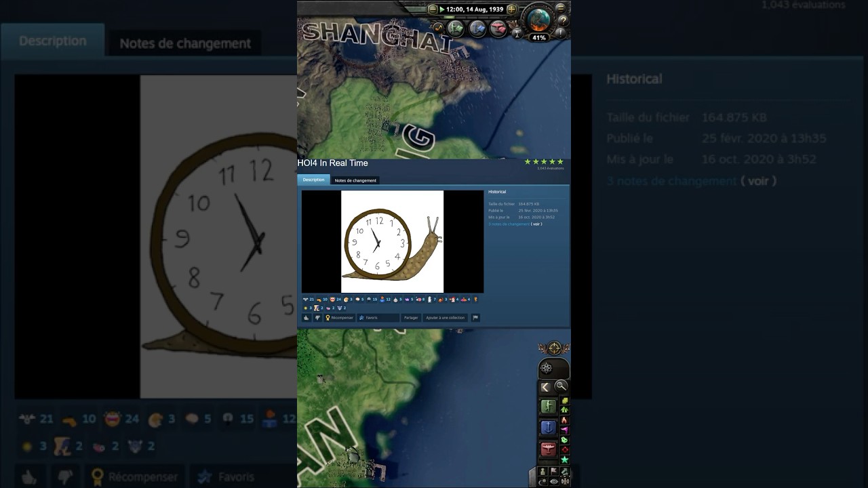Image resolution: width=868 pixels, height=488 pixels.
Task: Click the date 12:00, 14 Aug, 1939 to unpause
Action: click(x=474, y=9)
